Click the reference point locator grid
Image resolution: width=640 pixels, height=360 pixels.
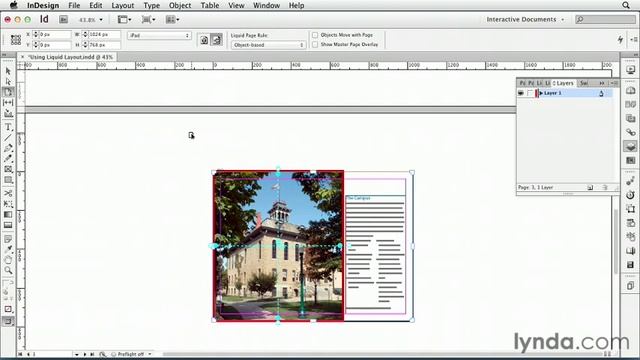click(16, 40)
